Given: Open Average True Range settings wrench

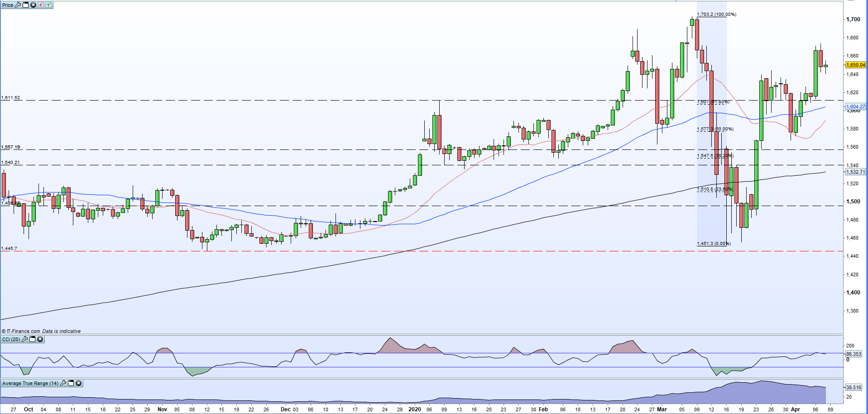Looking at the screenshot, I should [x=63, y=383].
